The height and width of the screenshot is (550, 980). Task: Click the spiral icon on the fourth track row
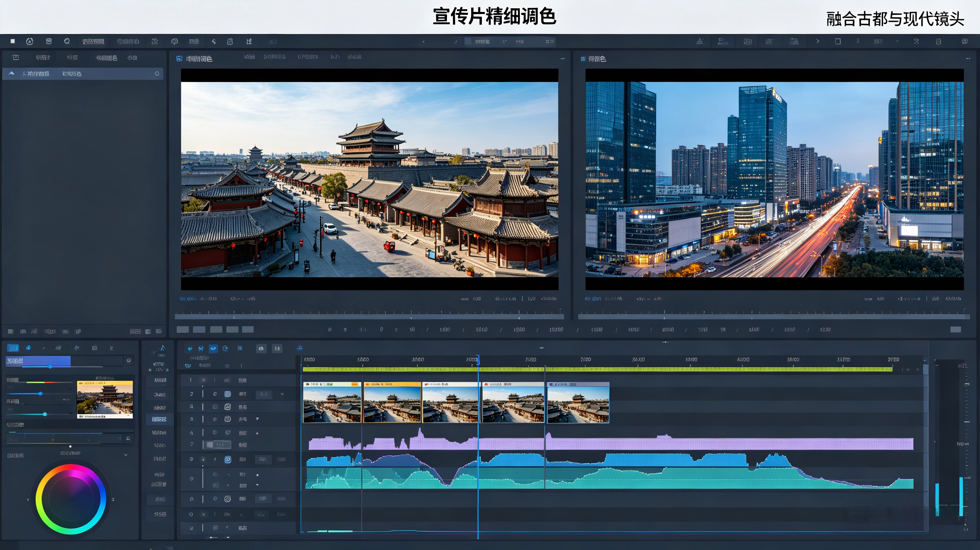227,419
